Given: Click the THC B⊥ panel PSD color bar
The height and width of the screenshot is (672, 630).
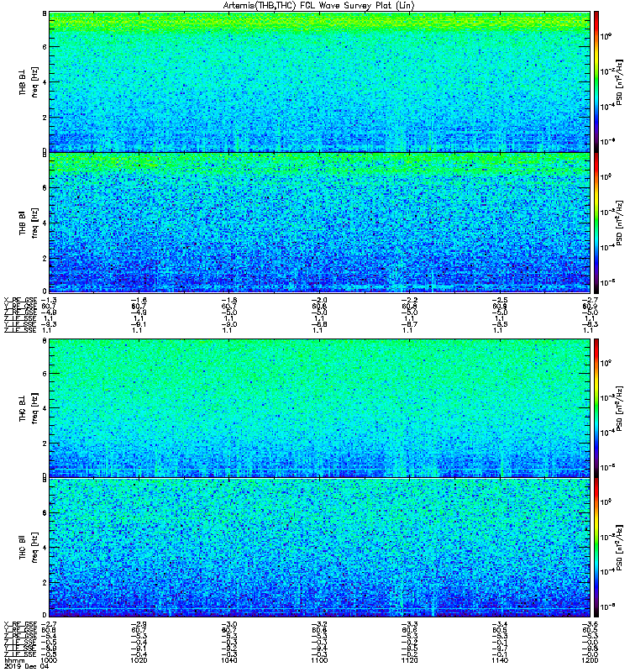Looking at the screenshot, I should click(x=596, y=407).
